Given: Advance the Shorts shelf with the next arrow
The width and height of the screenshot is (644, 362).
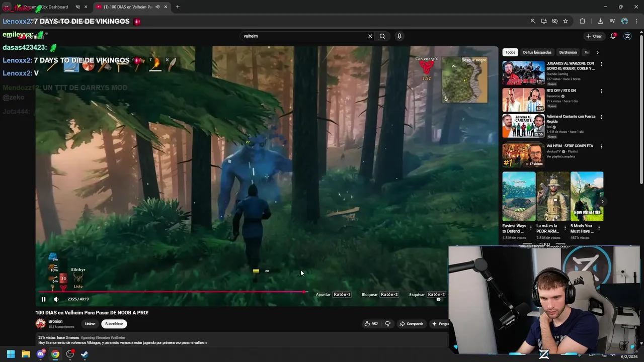Looking at the screenshot, I should coord(602,202).
